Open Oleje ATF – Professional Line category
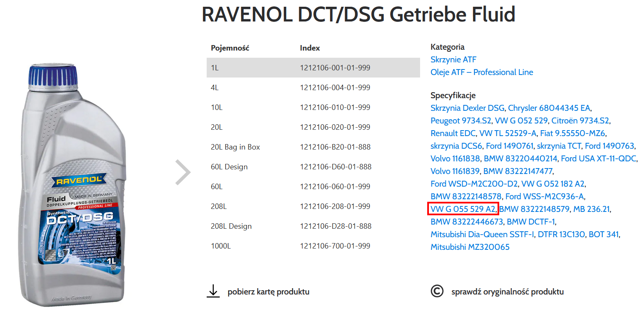 tap(482, 72)
